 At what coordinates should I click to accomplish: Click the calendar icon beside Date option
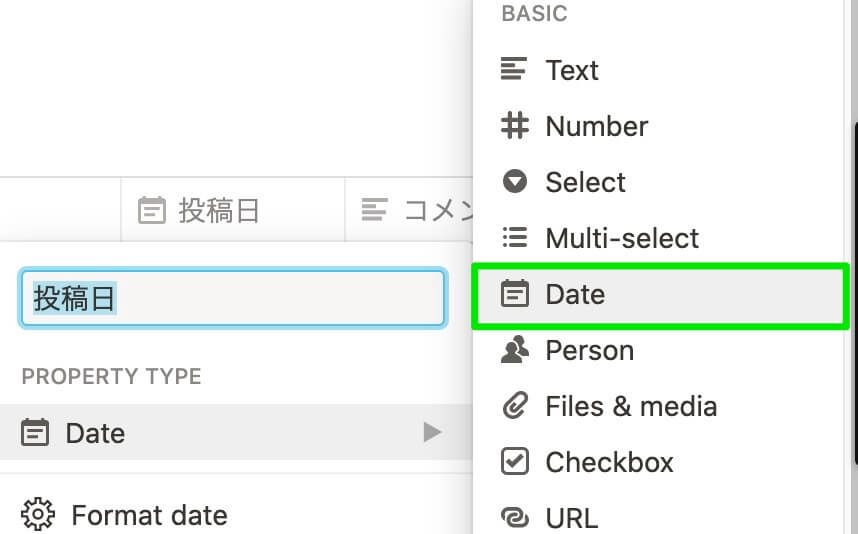[x=514, y=293]
